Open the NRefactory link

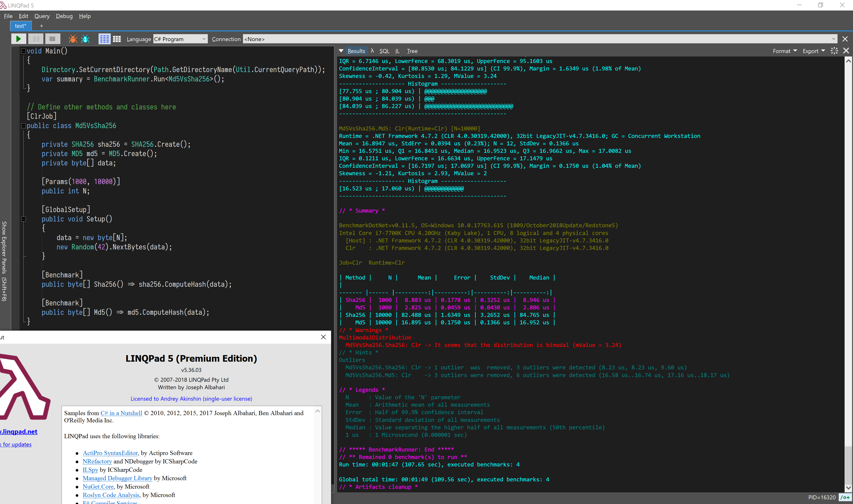point(97,461)
